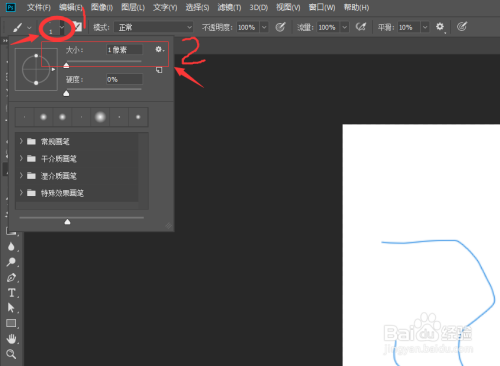Open the 视图(V) menu
This screenshot has width=500, height=366.
click(x=288, y=7)
